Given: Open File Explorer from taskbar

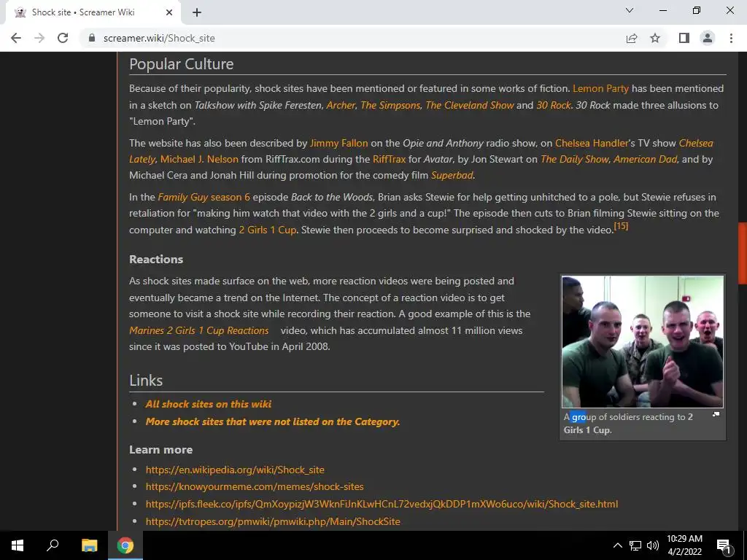Looking at the screenshot, I should [x=89, y=545].
